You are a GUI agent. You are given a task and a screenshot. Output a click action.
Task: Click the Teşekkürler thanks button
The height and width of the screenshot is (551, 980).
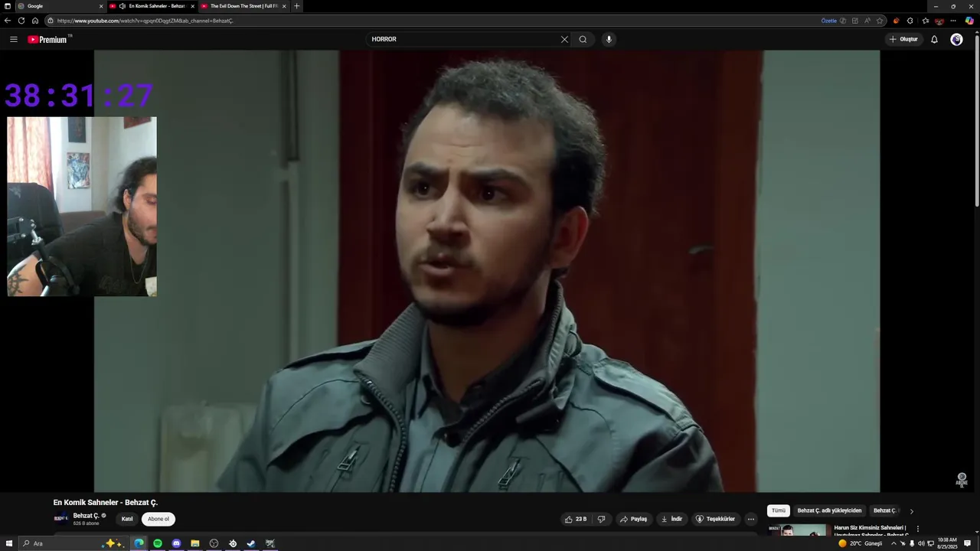(715, 519)
